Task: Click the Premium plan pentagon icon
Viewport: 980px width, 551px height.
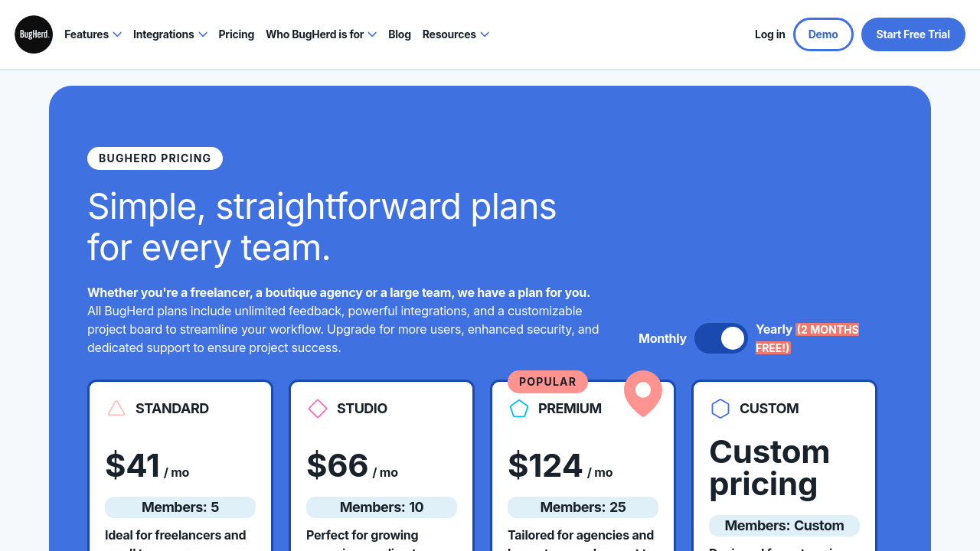Action: [x=519, y=409]
